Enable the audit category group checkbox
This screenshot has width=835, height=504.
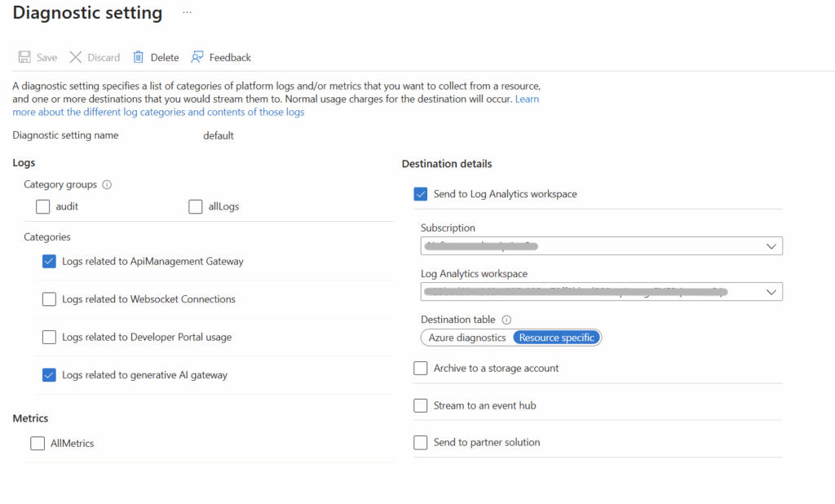tap(43, 206)
